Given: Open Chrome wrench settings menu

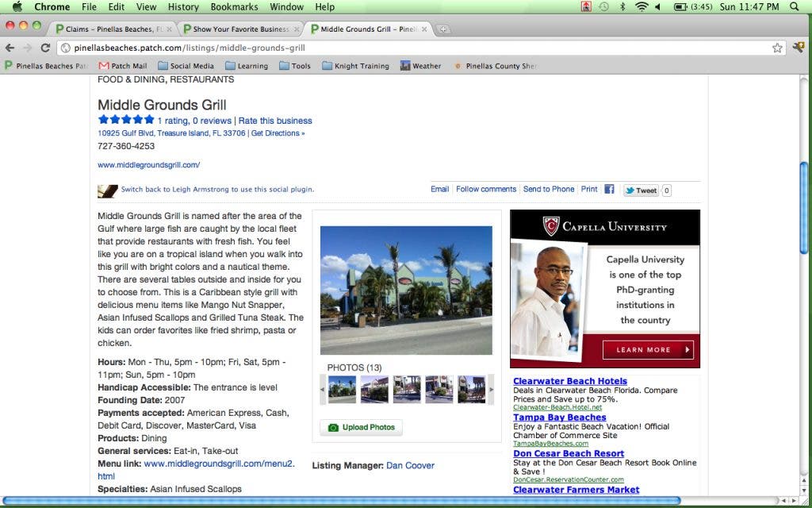Looking at the screenshot, I should pos(799,48).
